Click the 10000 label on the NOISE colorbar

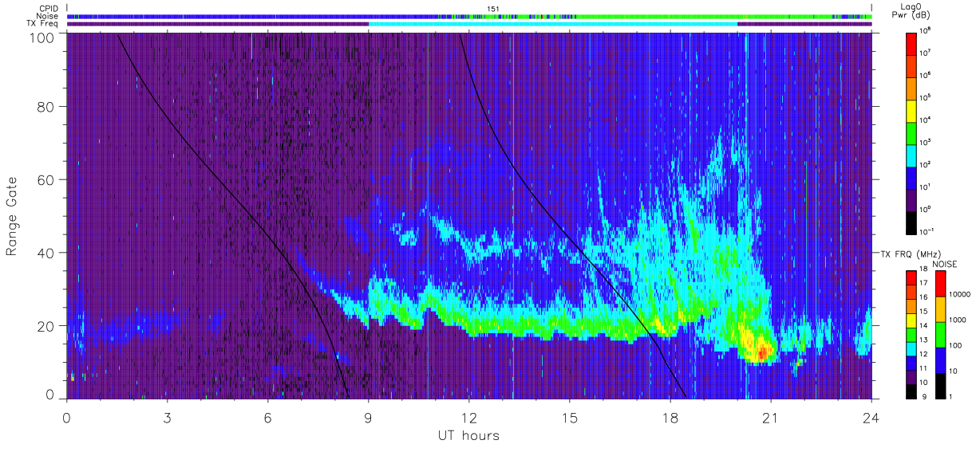(959, 296)
